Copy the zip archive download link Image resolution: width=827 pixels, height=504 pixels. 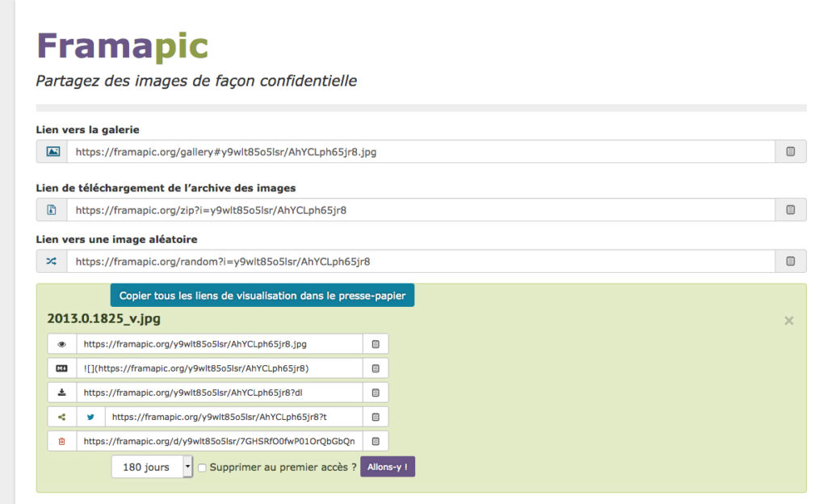point(790,210)
